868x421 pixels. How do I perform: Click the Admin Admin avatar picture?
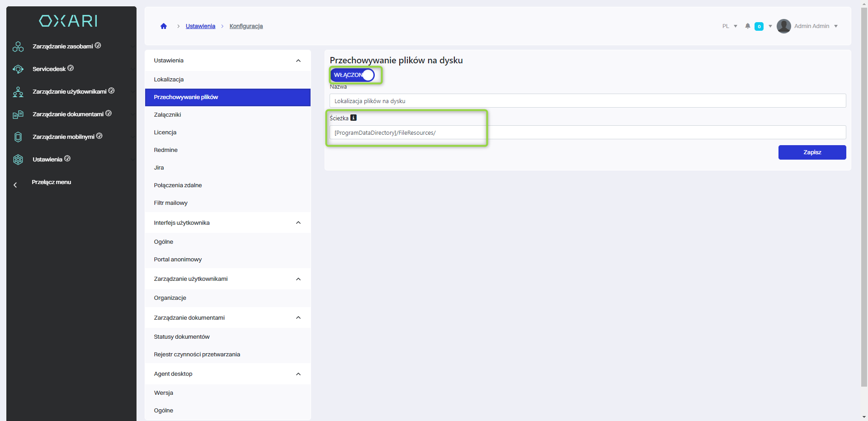point(783,26)
